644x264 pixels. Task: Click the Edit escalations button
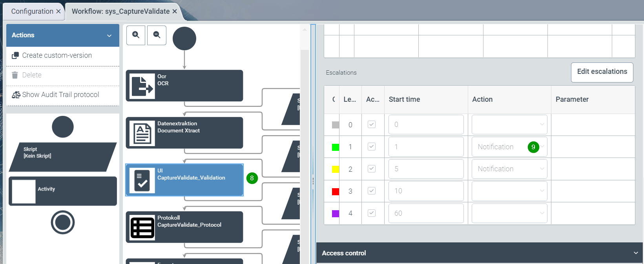(602, 72)
